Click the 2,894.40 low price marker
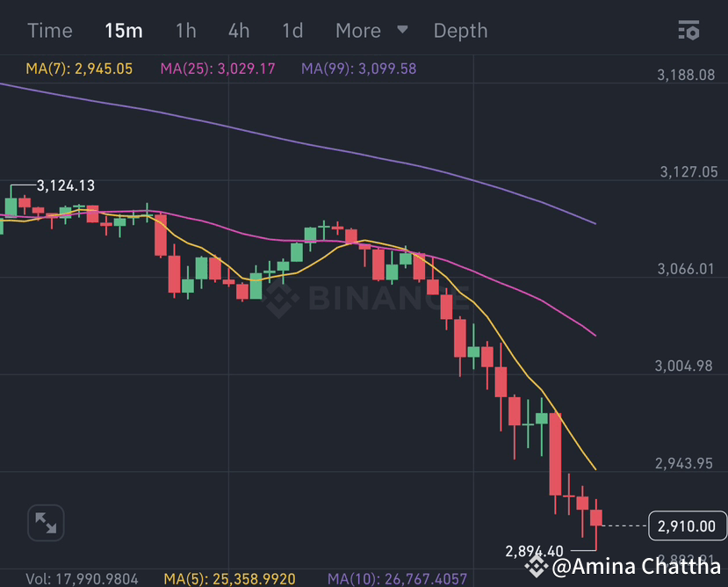This screenshot has height=587, width=728. pos(536,551)
